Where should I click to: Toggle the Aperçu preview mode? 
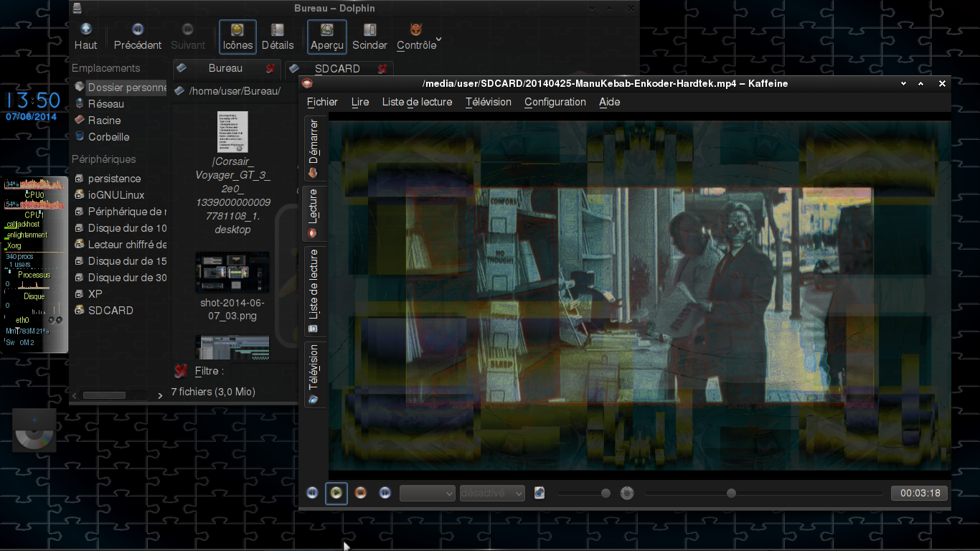point(327,37)
